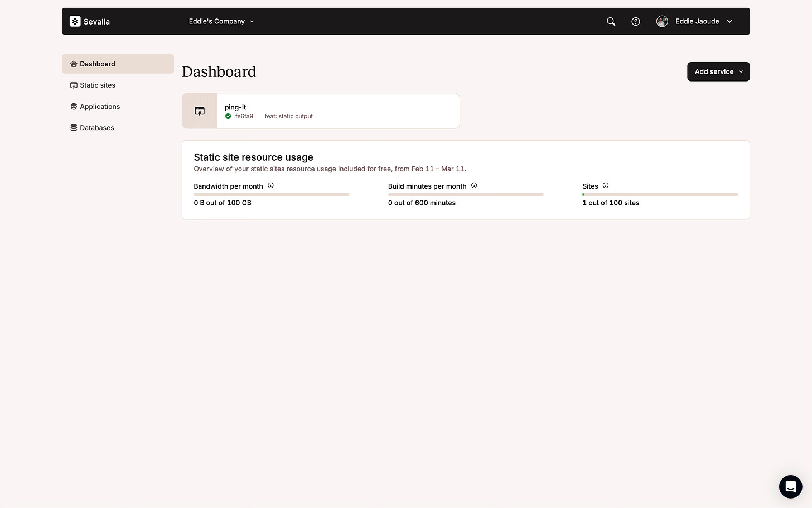Click the Sevalla logo icon
812x508 pixels.
[x=75, y=21]
